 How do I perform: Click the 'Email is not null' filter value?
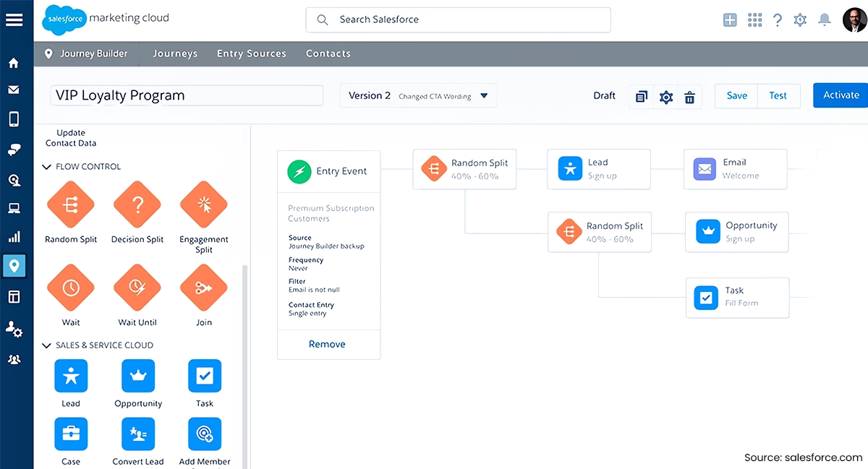314,290
